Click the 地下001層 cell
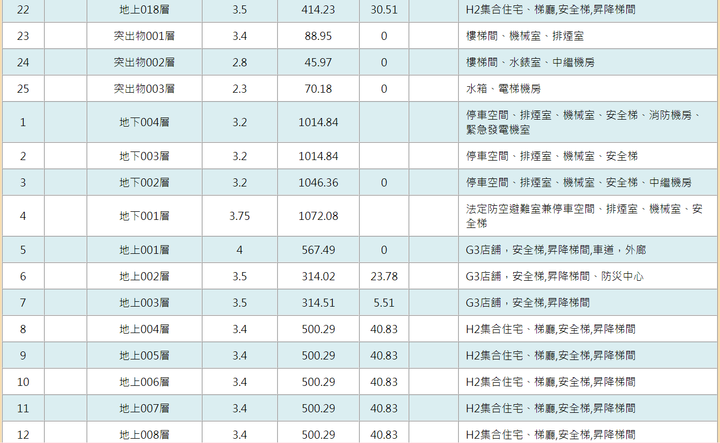This screenshot has height=443, width=720. click(144, 216)
